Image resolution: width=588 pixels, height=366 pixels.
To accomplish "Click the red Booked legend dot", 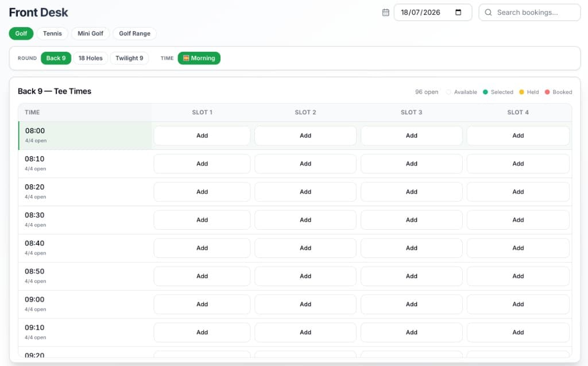I will (x=547, y=92).
